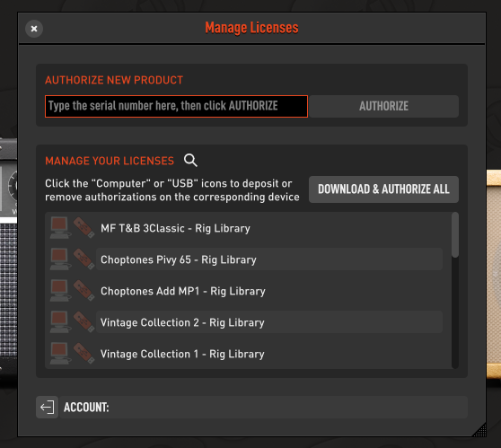Click USB icon for Vintage Collection 2
The width and height of the screenshot is (501, 448).
[x=83, y=322]
